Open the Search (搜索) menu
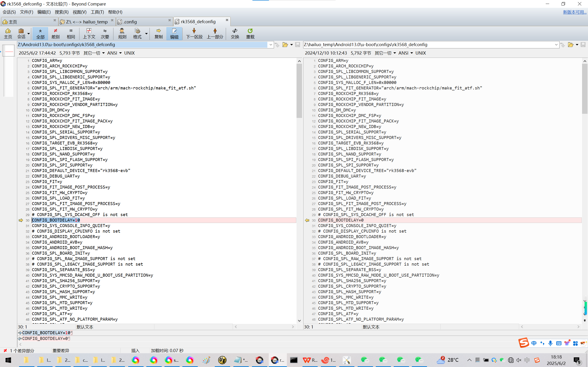The height and width of the screenshot is (367, 588). coord(62,12)
